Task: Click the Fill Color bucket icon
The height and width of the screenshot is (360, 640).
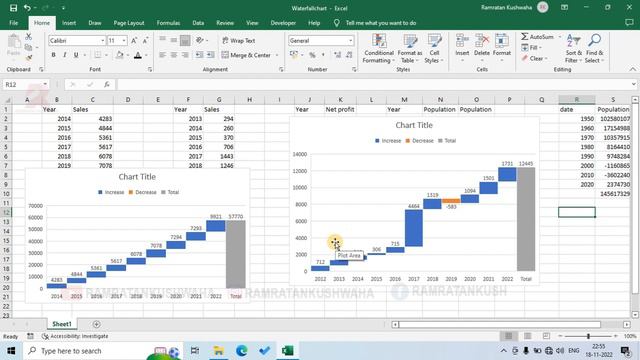Action: [120, 55]
